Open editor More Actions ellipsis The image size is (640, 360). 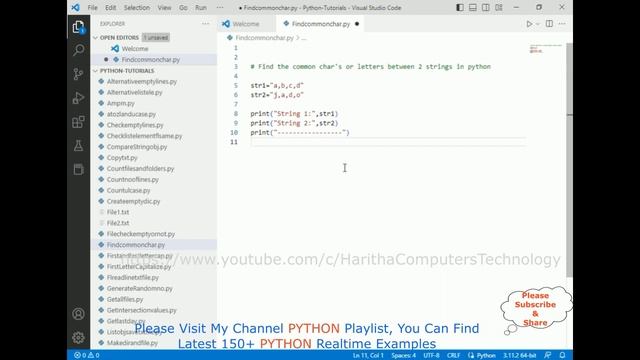(562, 24)
